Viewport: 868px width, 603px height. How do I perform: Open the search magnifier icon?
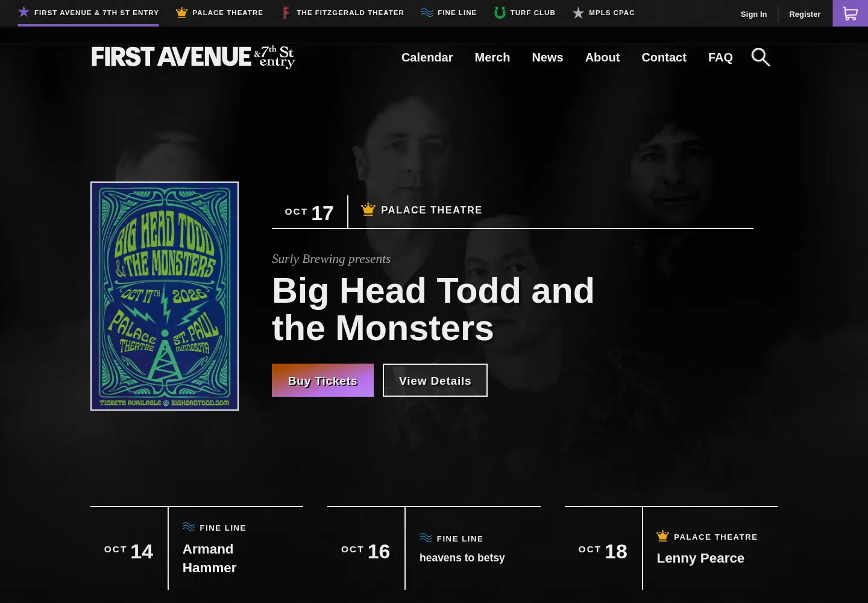[761, 57]
